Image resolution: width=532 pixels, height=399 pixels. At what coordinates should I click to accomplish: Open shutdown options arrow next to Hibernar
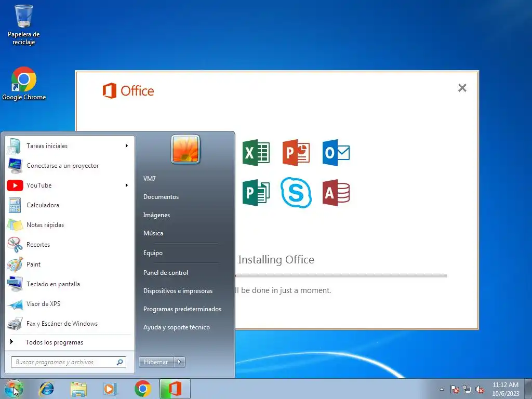pos(179,362)
